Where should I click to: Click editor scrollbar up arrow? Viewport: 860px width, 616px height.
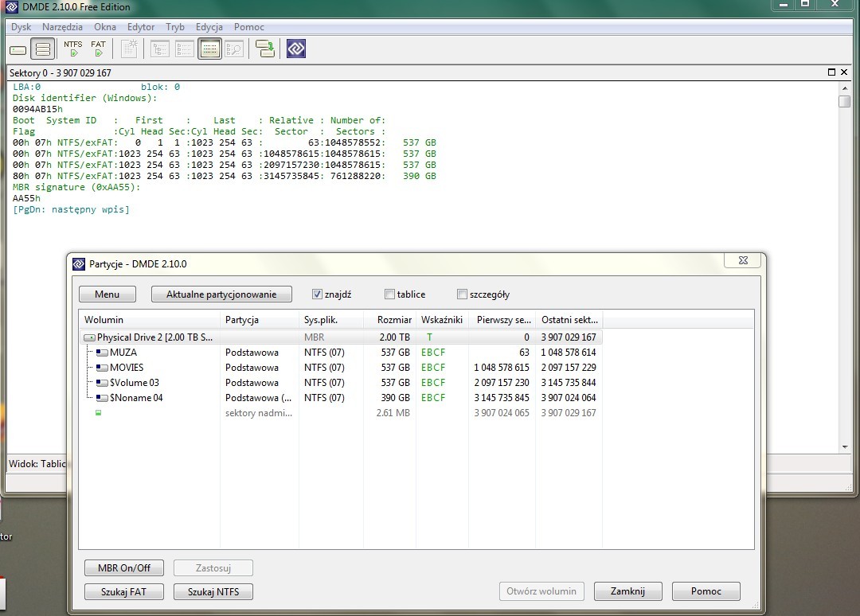[845, 88]
